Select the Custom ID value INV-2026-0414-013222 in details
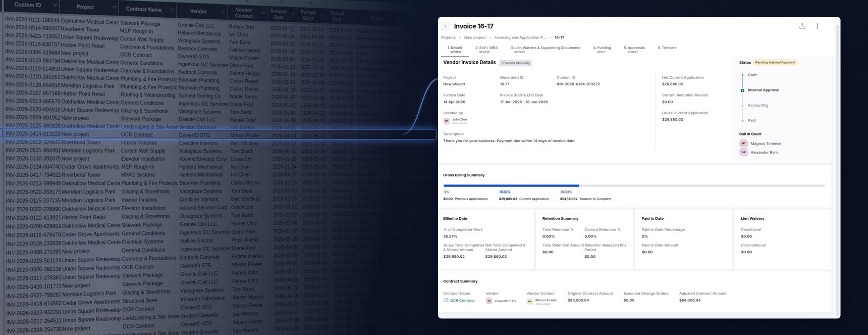Screen dimensions: 868x335 [578, 84]
